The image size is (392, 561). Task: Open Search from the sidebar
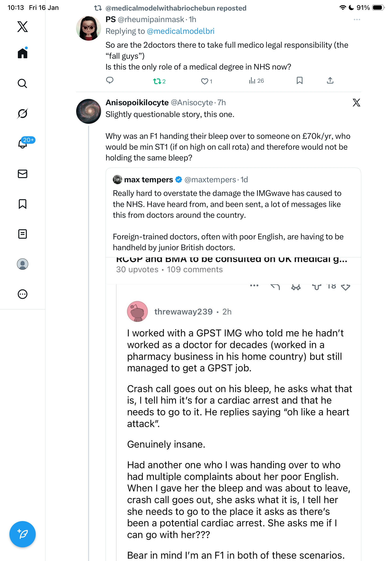point(23,83)
